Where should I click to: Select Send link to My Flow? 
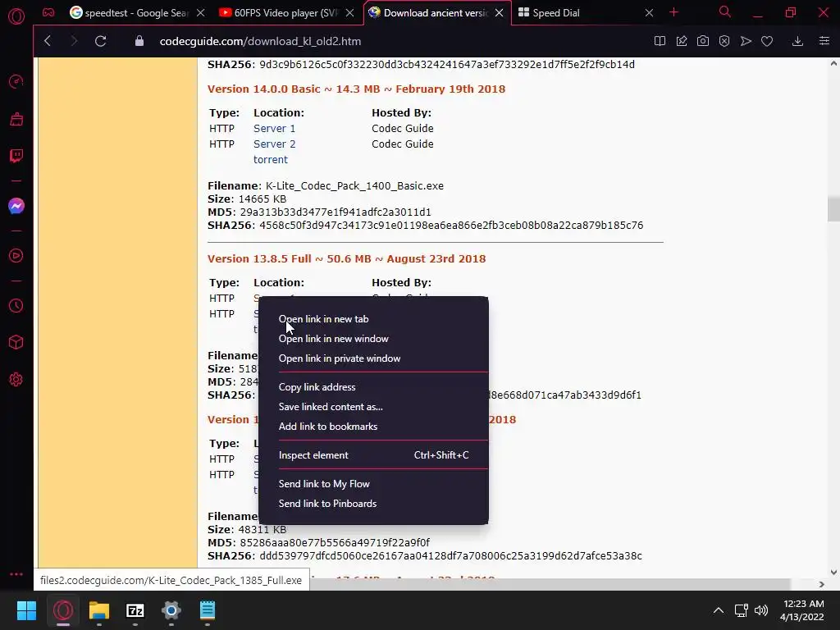pyautogui.click(x=373, y=484)
